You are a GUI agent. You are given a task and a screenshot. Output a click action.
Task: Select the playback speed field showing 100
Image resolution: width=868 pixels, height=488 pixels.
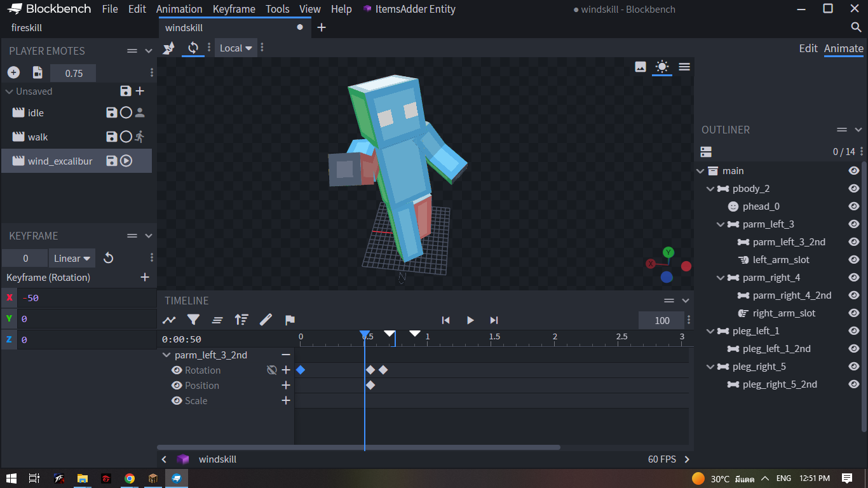click(x=661, y=320)
